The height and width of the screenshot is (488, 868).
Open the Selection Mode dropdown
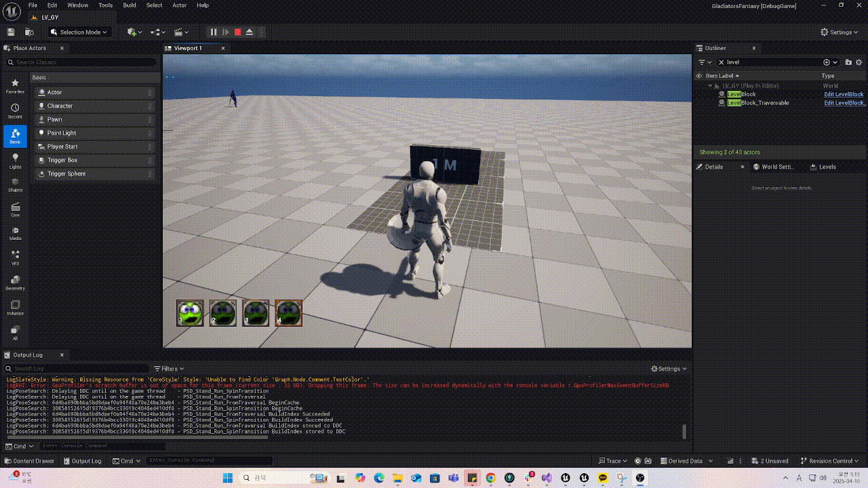point(79,32)
